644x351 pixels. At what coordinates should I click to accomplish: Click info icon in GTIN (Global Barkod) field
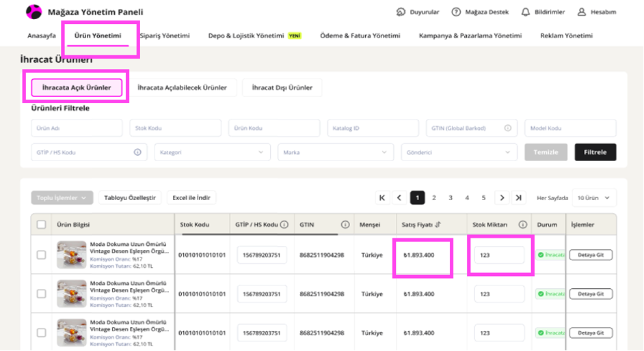click(508, 128)
